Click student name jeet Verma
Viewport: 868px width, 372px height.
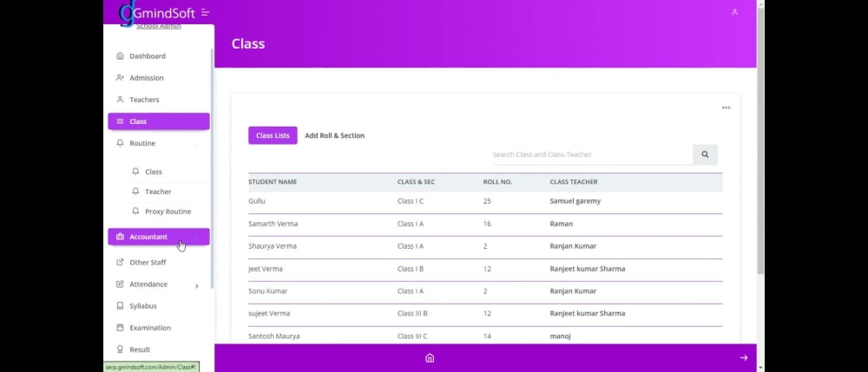265,269
